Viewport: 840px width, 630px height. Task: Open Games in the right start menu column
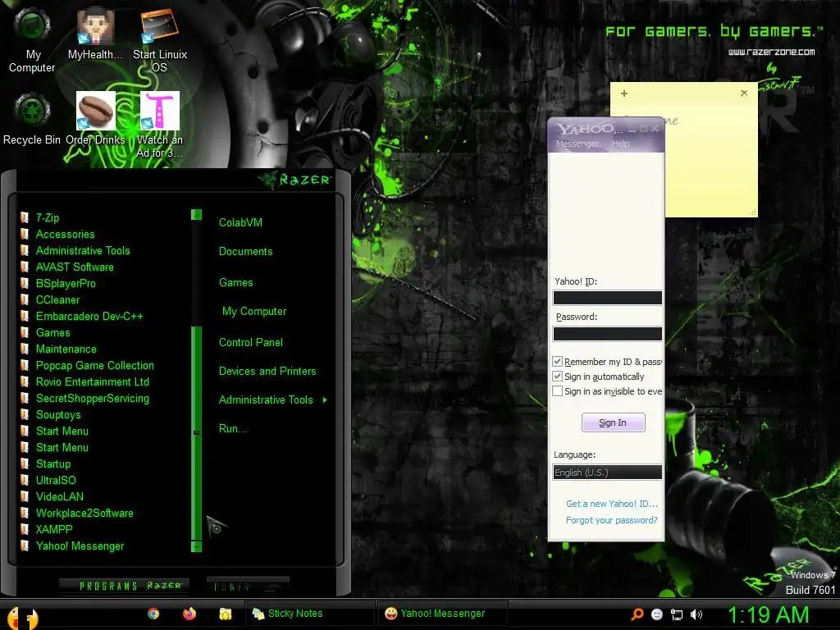(235, 282)
